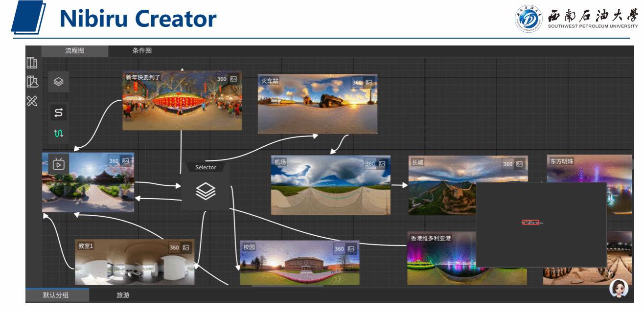Open the library shelf icon in sidebar
Viewport: 644px width, 314px height.
(32, 63)
